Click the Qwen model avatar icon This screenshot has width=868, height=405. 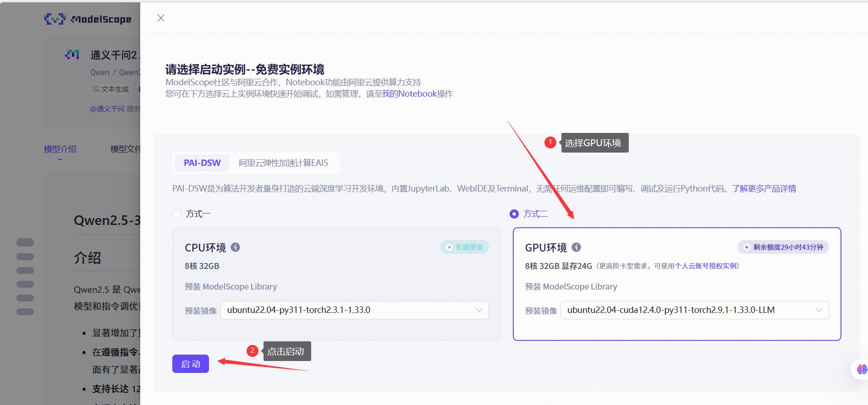[72, 55]
